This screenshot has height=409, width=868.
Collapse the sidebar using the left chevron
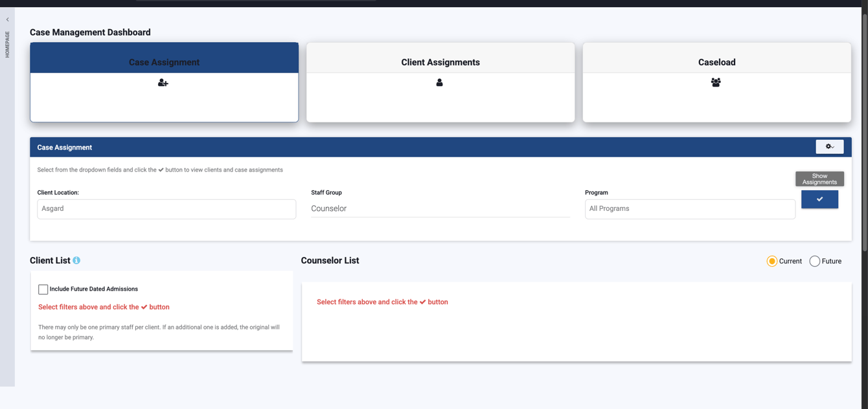click(7, 19)
